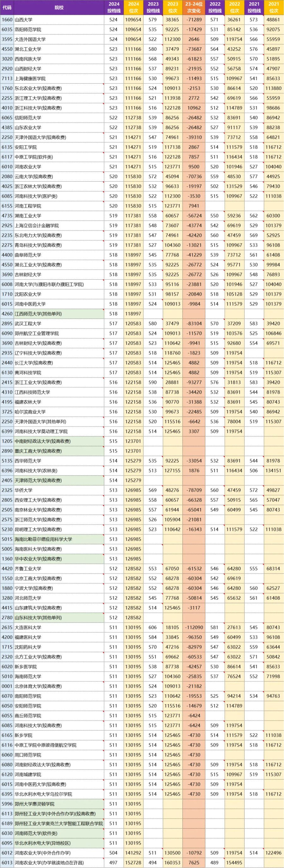Click the 新乡医学院 school cell

pyautogui.click(x=59, y=667)
